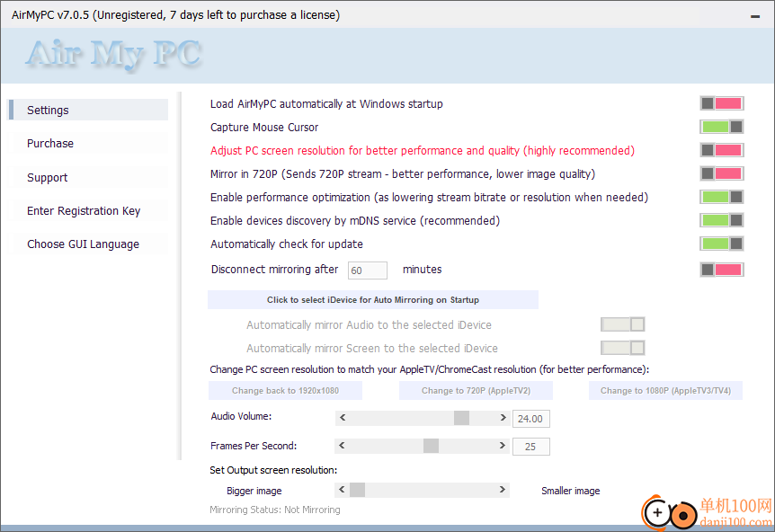Click the Smaller image label

570,491
